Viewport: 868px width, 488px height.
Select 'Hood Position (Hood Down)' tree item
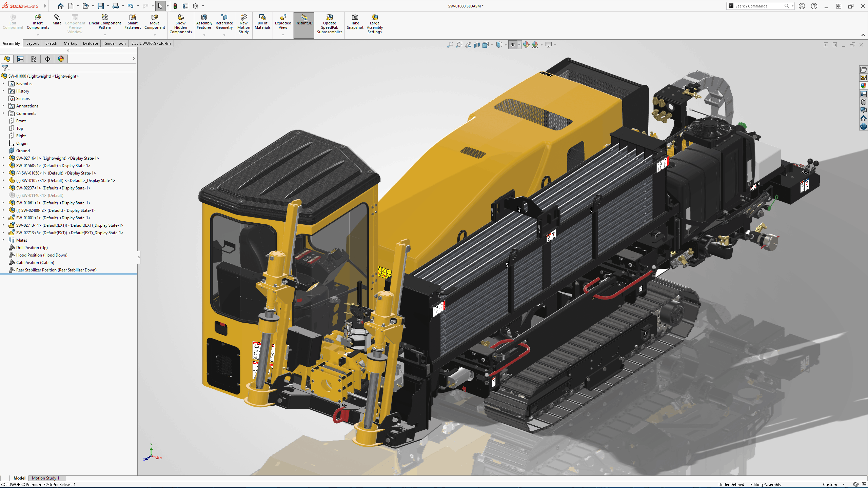click(42, 255)
